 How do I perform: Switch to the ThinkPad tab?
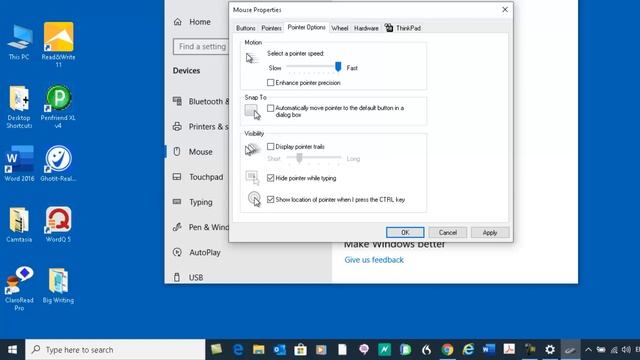click(403, 28)
